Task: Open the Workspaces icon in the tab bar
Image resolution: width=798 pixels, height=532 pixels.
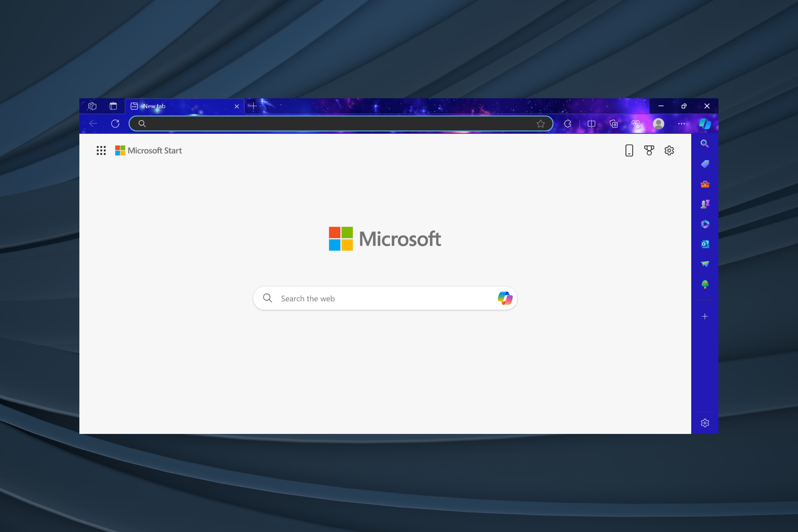Action: pyautogui.click(x=92, y=106)
